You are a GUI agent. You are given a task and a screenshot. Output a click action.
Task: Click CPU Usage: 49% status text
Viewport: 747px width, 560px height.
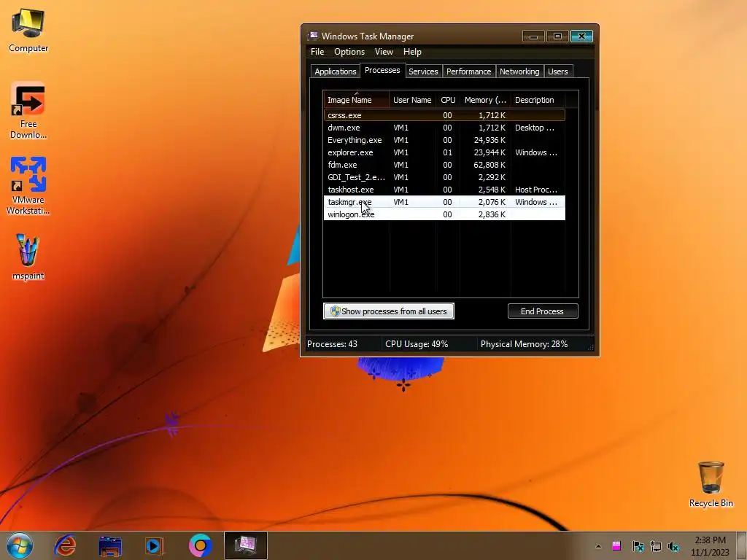[x=417, y=344]
